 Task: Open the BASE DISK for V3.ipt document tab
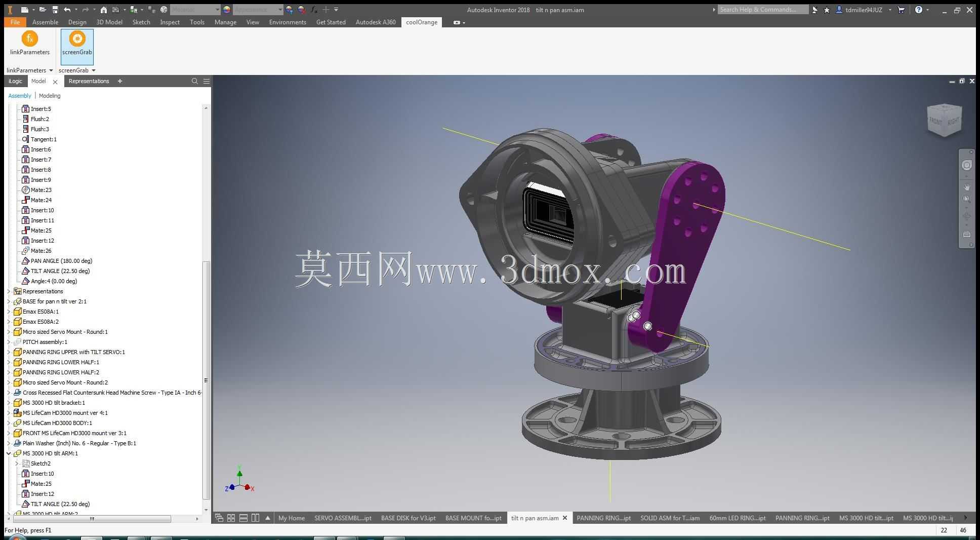409,518
